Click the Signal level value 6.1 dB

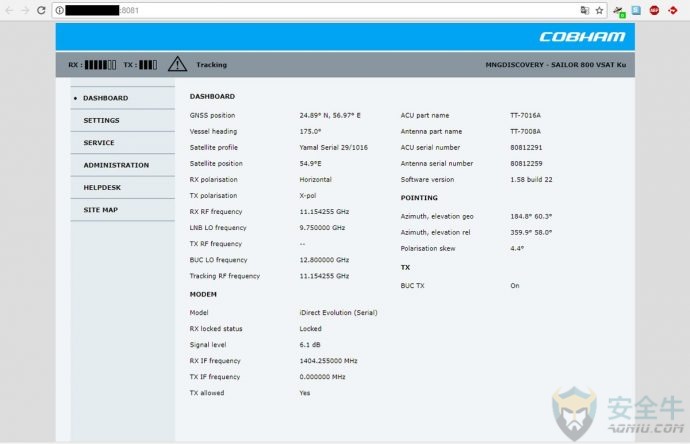(x=310, y=345)
